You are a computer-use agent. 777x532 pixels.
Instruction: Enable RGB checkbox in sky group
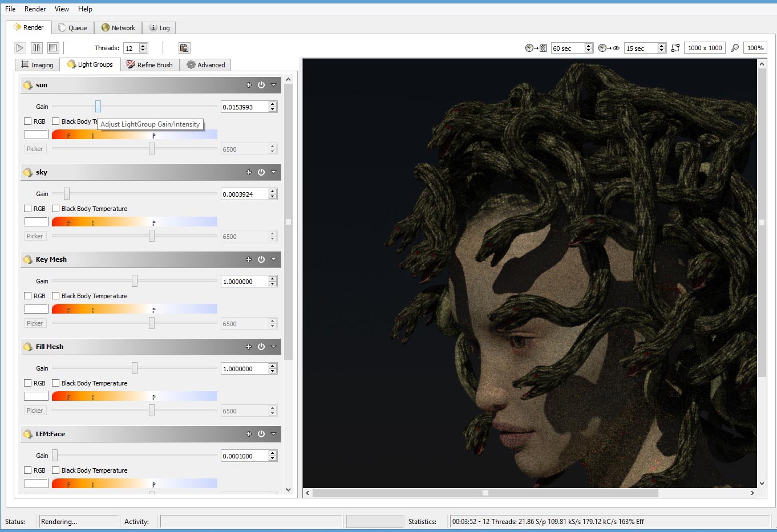[28, 209]
